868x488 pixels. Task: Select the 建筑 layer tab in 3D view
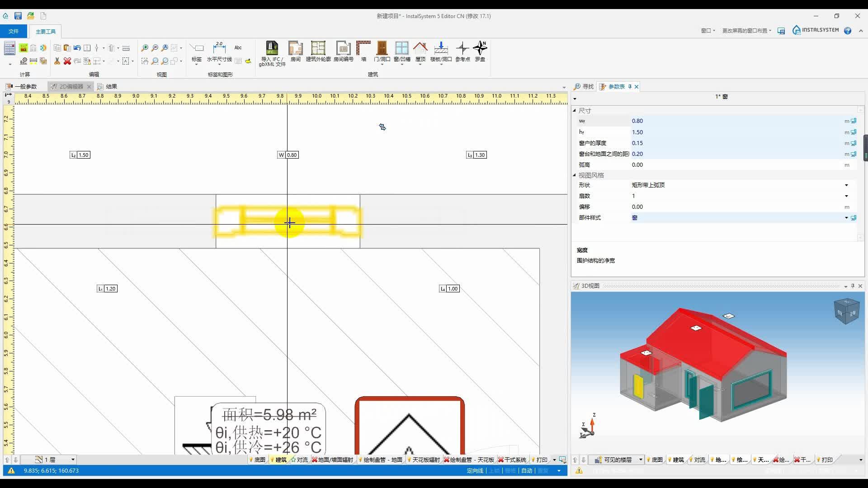(x=676, y=460)
